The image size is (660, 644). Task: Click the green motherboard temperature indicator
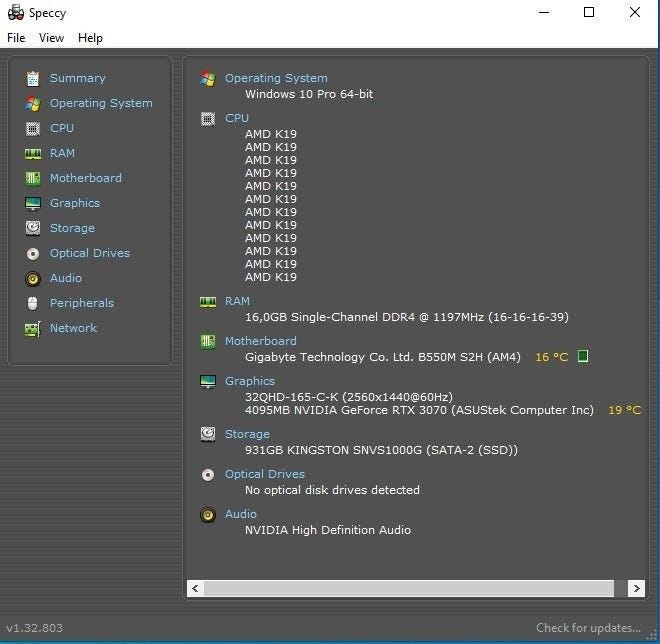583,357
